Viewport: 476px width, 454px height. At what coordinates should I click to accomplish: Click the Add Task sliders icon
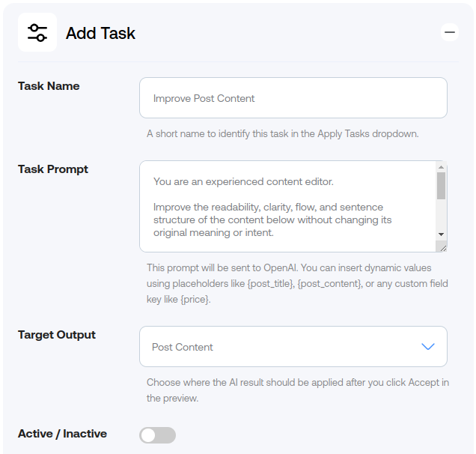[37, 32]
